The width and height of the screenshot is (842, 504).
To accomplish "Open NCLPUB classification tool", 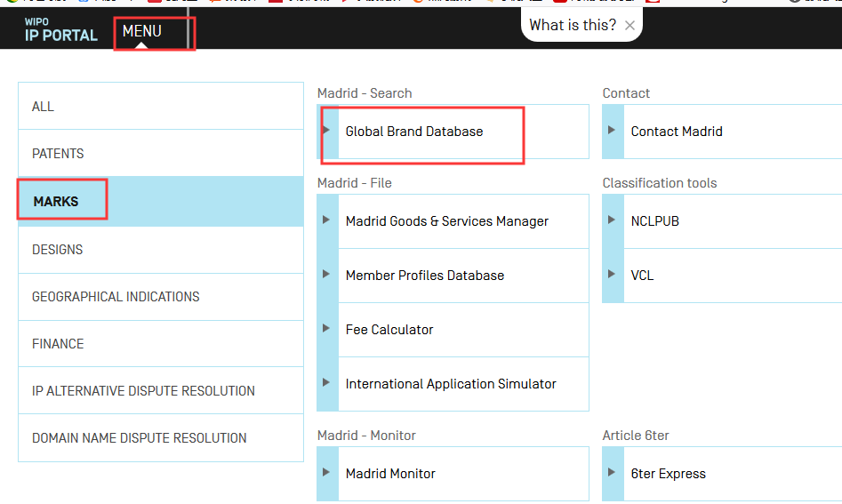I will (x=654, y=221).
